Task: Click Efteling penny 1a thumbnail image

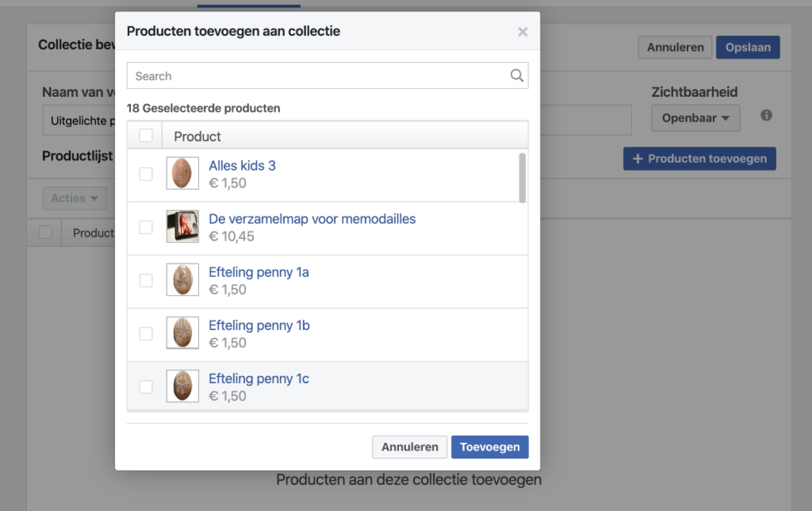Action: click(182, 280)
